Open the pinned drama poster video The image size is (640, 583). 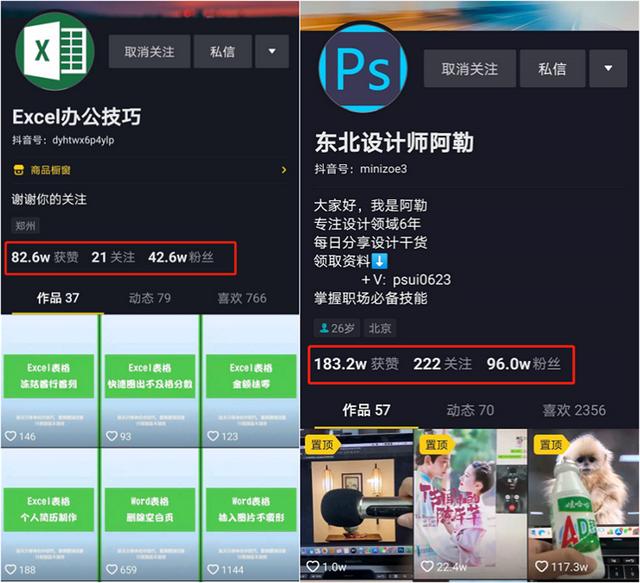(471, 505)
